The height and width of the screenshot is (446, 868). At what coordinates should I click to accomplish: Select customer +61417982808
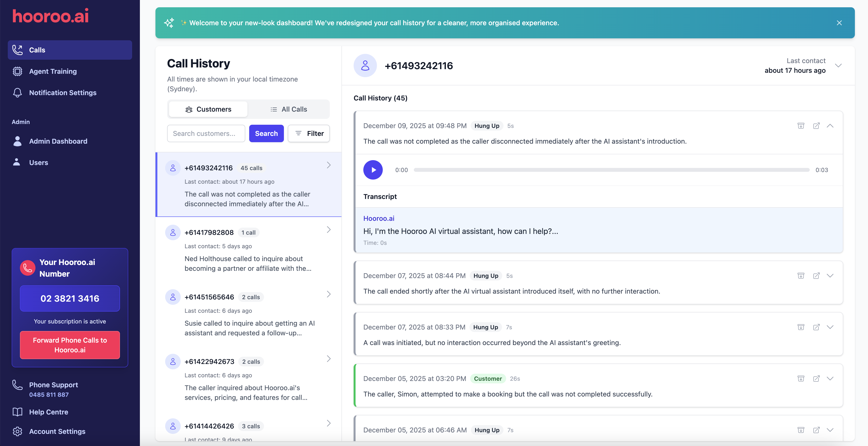coord(249,249)
